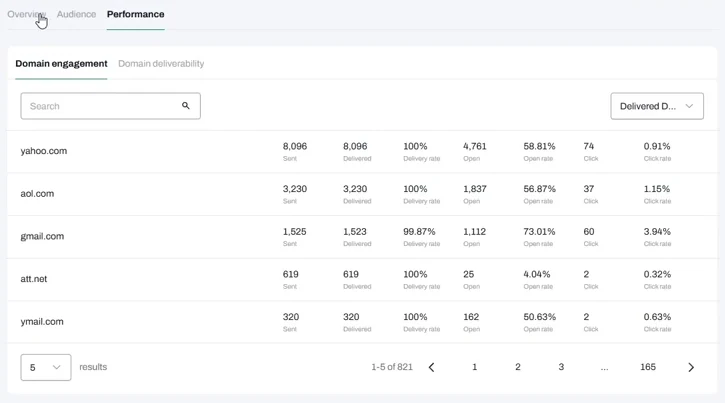The width and height of the screenshot is (725, 403).
Task: Open the Overview tab
Action: (x=26, y=14)
